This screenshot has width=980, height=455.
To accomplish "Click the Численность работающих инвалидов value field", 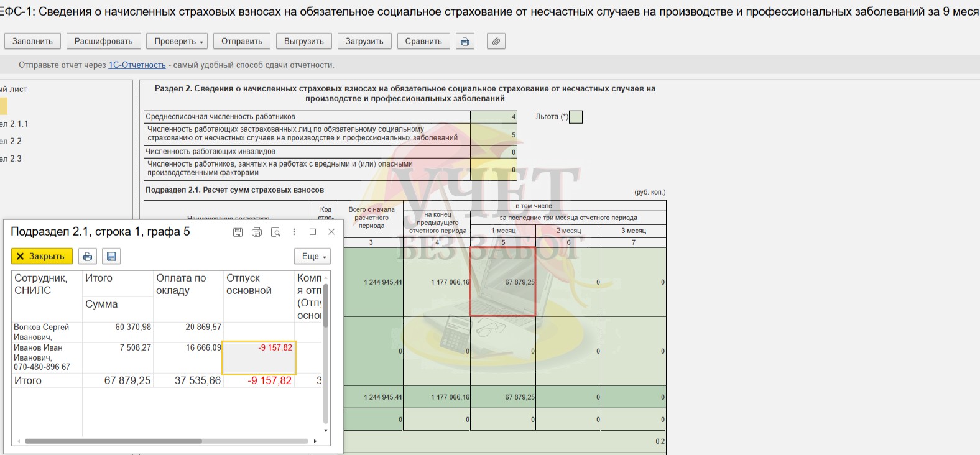I will [494, 152].
